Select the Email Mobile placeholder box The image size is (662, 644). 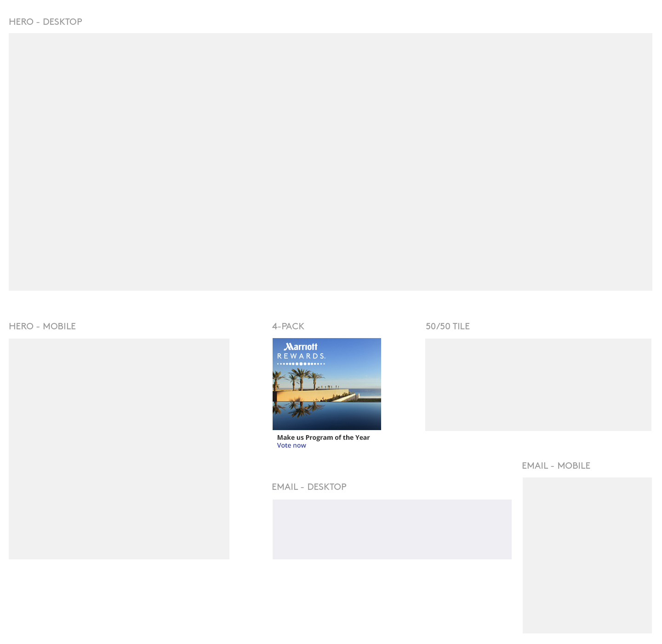pos(587,555)
